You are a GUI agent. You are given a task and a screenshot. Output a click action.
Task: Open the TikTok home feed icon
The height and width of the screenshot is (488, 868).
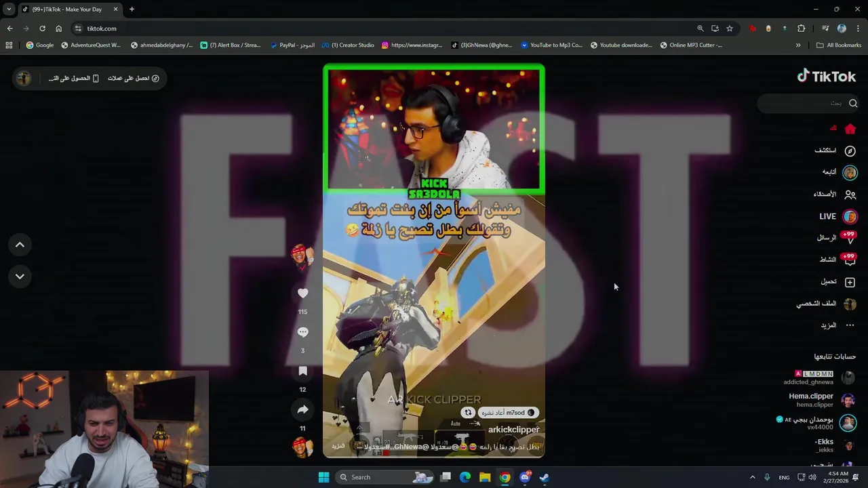click(x=850, y=129)
